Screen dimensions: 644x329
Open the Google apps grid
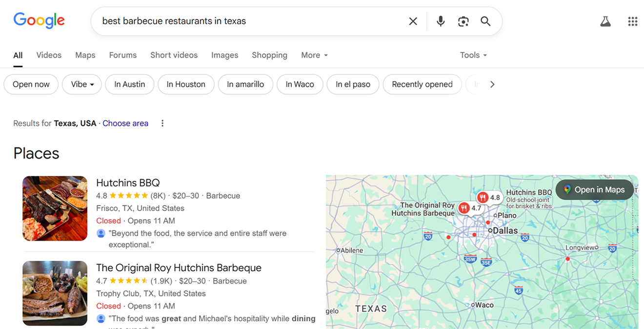633,21
